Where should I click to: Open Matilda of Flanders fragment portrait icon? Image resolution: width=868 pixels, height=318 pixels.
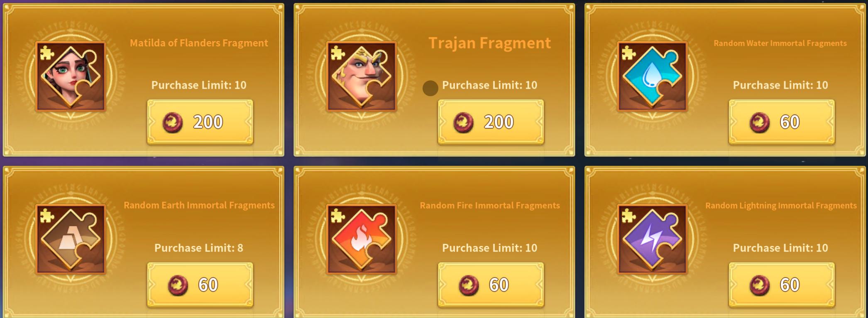(71, 76)
